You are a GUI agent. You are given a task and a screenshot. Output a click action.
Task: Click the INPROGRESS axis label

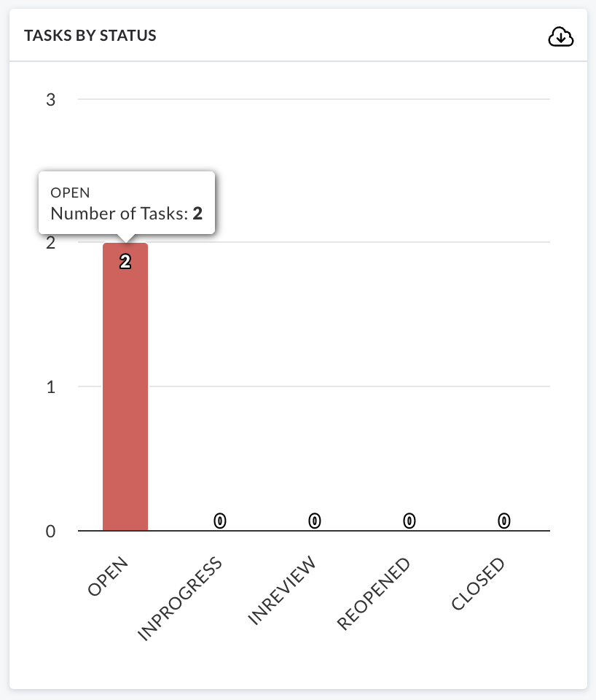tap(179, 598)
